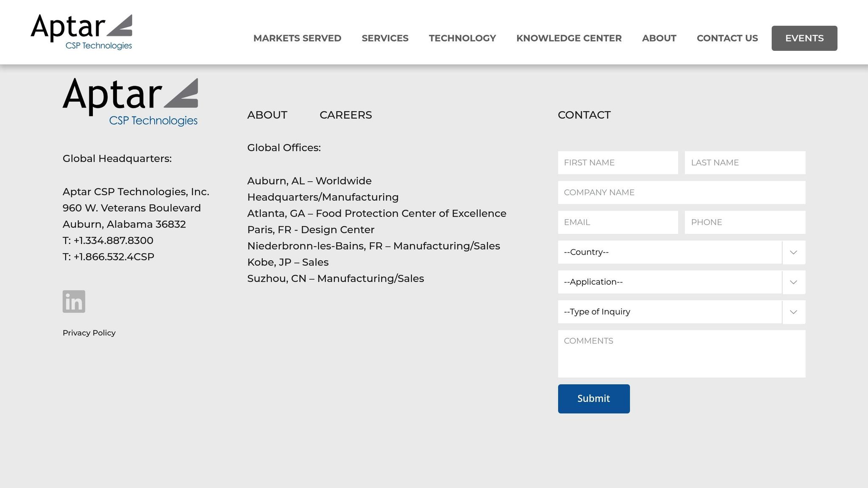The height and width of the screenshot is (488, 868).
Task: Click Kobe, JP – Sales line
Action: pos(288,262)
